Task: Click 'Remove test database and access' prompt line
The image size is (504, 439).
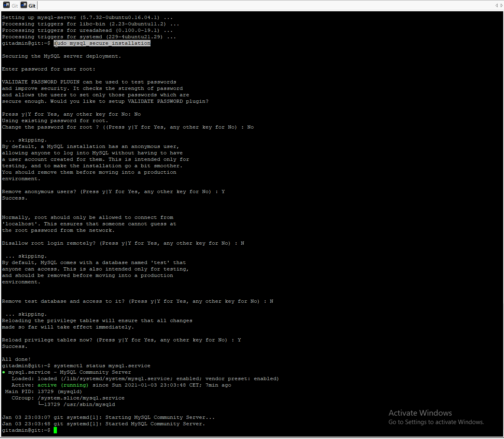Action: point(138,301)
